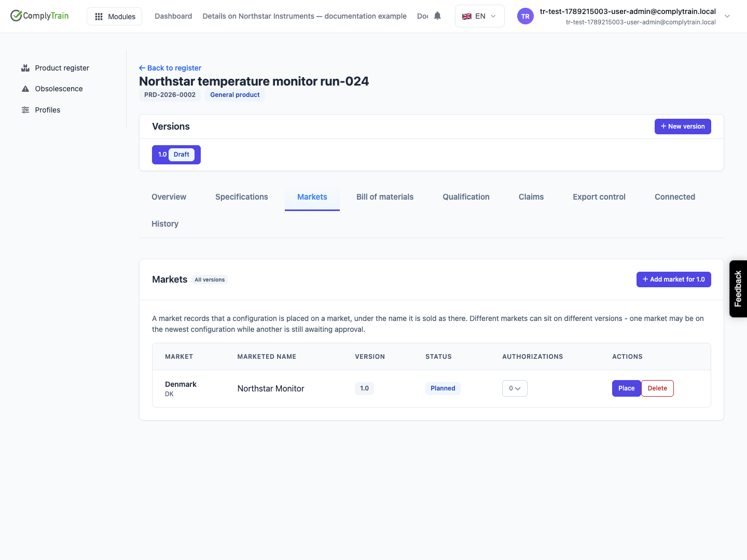Viewport: 747px width, 560px height.
Task: Expand the user account chevron
Action: tap(727, 16)
